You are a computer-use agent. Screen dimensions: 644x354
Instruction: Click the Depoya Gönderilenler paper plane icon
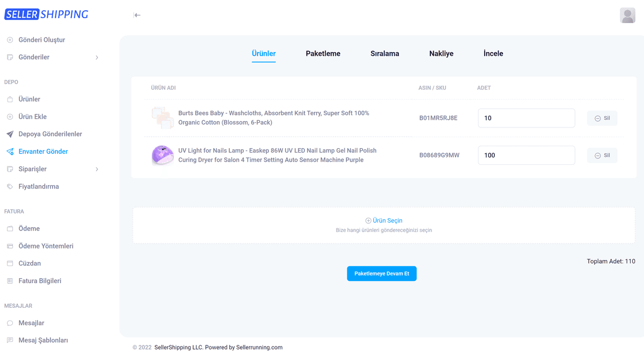coord(10,134)
